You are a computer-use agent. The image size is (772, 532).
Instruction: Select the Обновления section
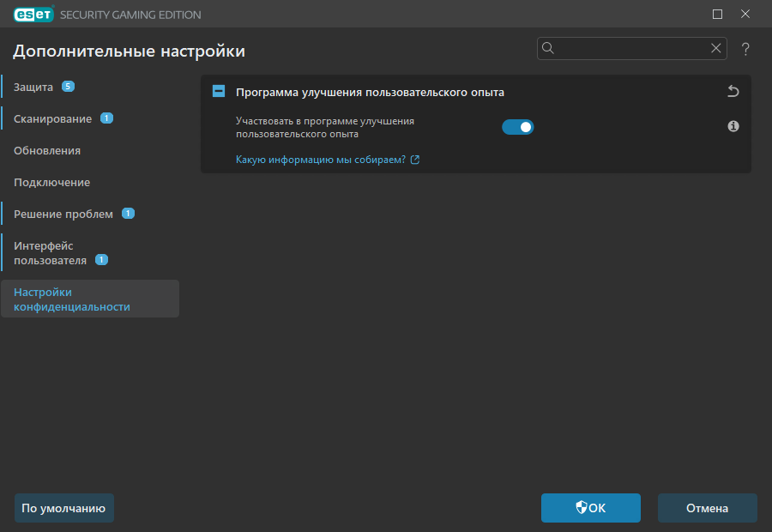[47, 151]
